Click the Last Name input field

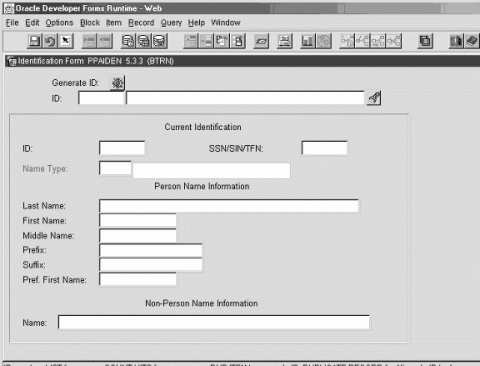click(229, 206)
